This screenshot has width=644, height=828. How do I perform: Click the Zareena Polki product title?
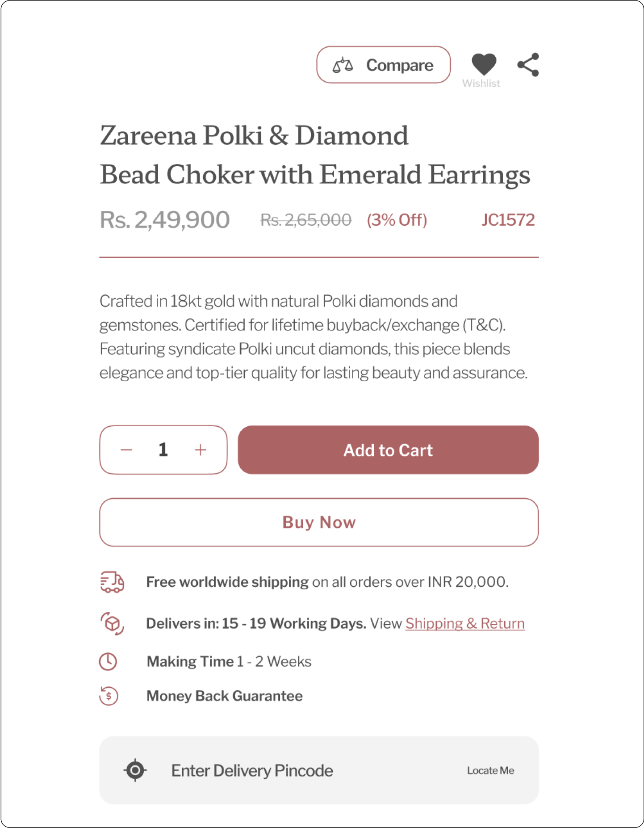pyautogui.click(x=314, y=155)
